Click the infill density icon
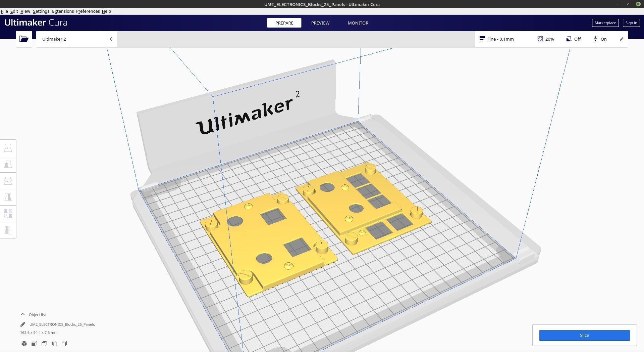Viewport: 644px width, 352px height. [540, 39]
